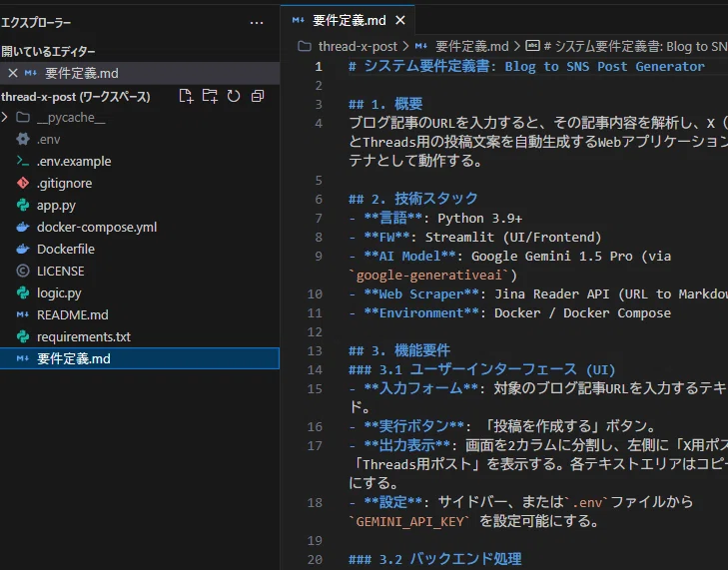Click the Python icon beside logic.py

(23, 292)
